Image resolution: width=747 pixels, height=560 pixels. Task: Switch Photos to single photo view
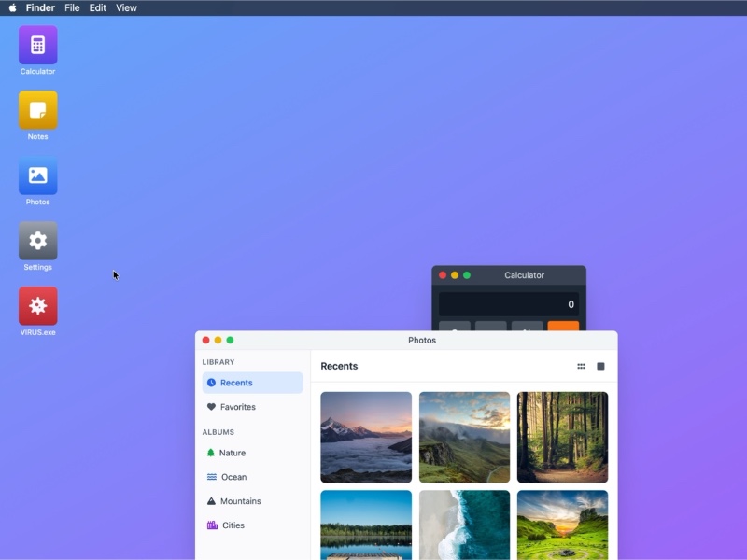(x=602, y=366)
